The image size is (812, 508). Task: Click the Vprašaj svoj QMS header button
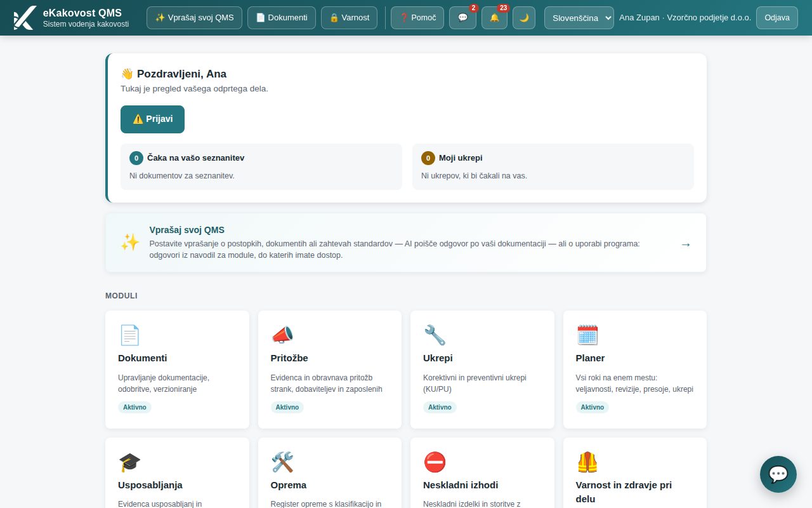194,18
